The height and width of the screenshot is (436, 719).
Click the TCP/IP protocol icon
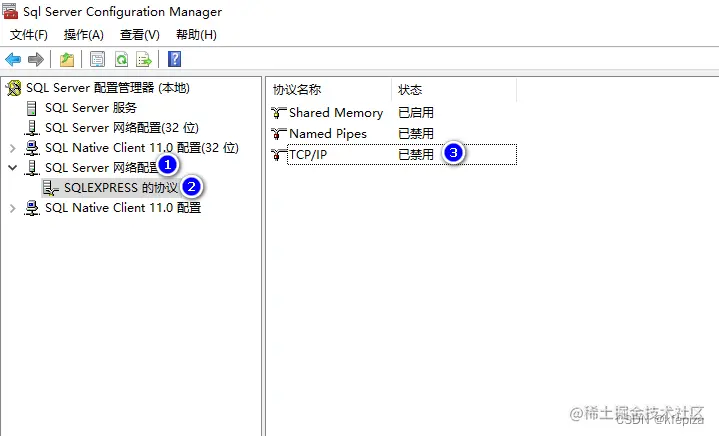click(278, 155)
